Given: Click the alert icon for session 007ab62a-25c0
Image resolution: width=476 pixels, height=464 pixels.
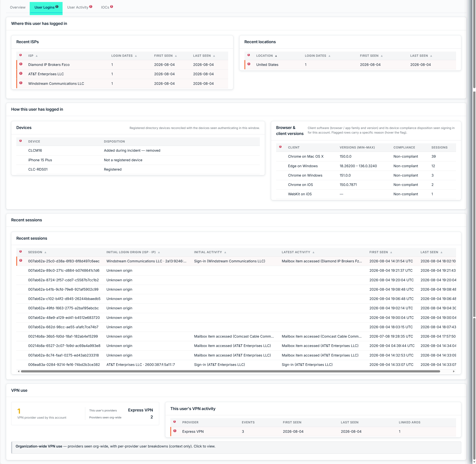Looking at the screenshot, I should [21, 261].
